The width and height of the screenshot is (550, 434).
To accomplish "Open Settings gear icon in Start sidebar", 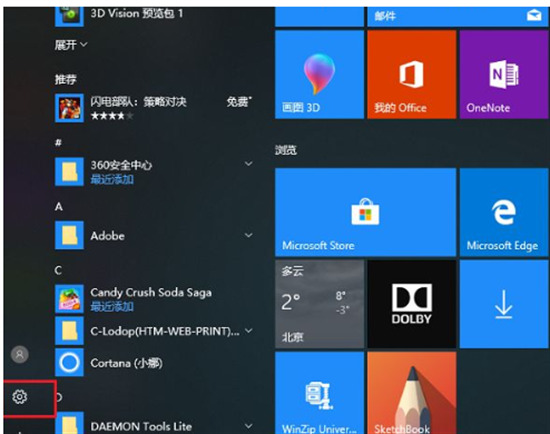I will (20, 397).
